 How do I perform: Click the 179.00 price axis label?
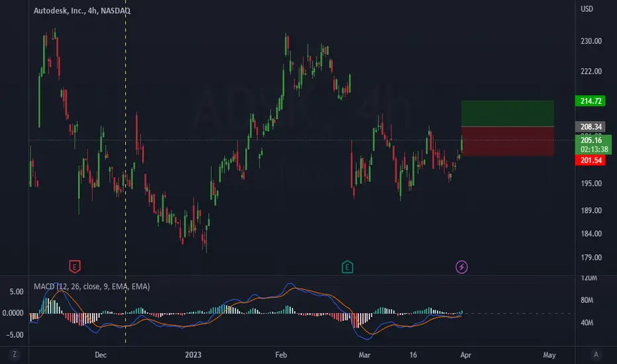[x=591, y=257]
